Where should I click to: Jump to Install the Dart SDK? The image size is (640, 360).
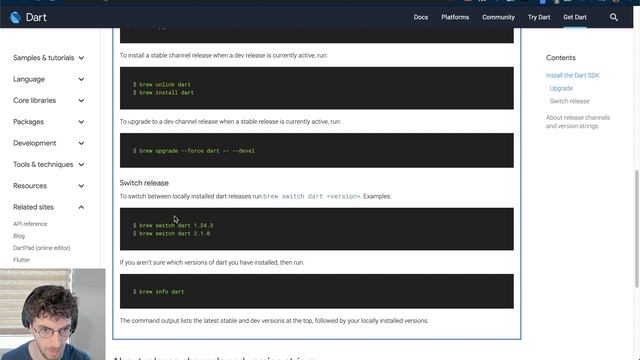[573, 76]
